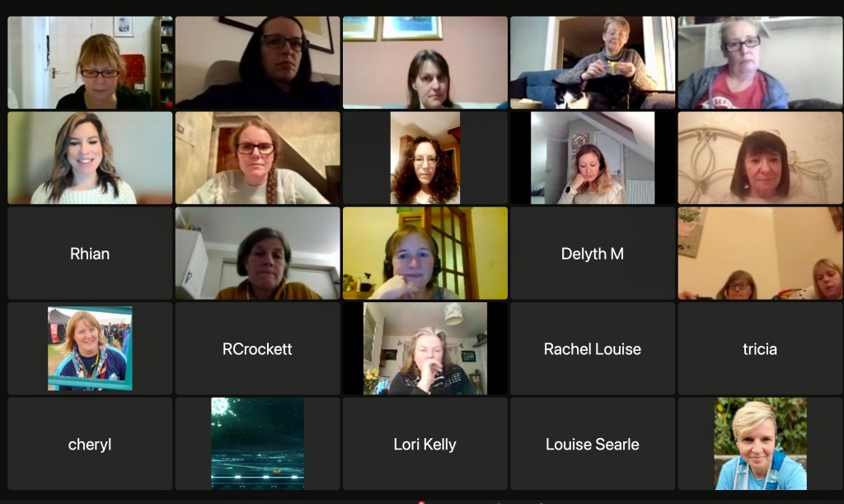844x504 pixels.
Task: Click the video of person in red shirt
Action: [x=760, y=63]
